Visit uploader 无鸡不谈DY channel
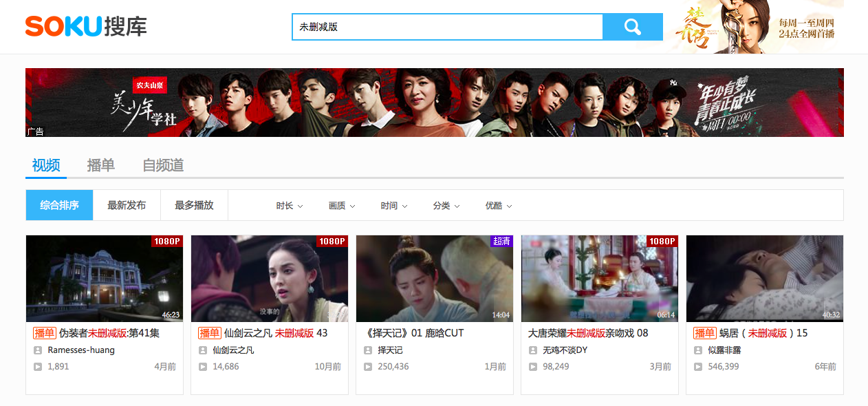This screenshot has height=406, width=868. click(565, 350)
